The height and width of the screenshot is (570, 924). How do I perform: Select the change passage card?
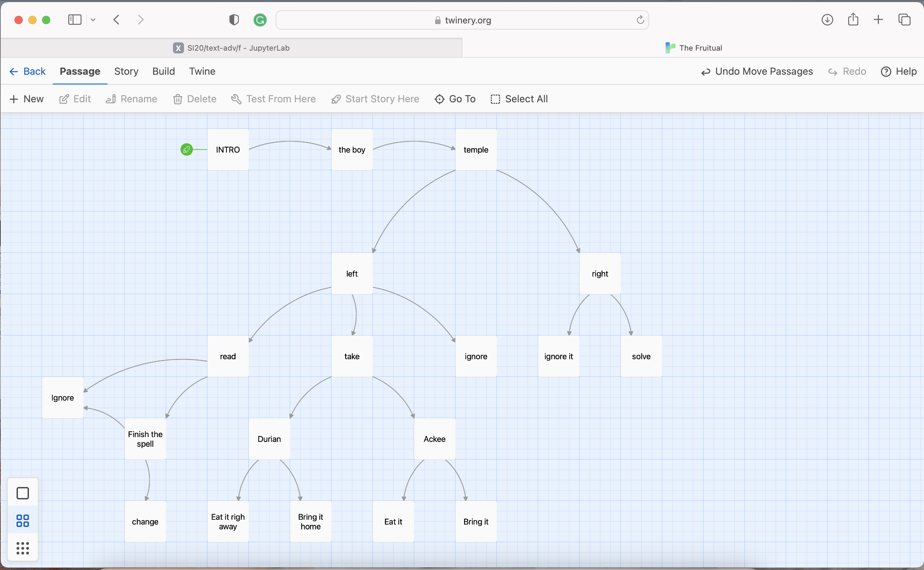coord(145,522)
